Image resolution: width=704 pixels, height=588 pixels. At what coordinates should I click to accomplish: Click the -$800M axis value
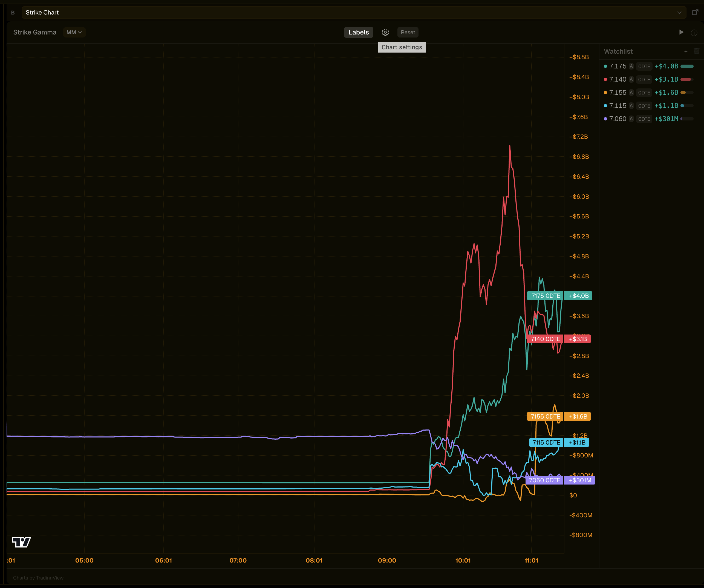tap(581, 535)
